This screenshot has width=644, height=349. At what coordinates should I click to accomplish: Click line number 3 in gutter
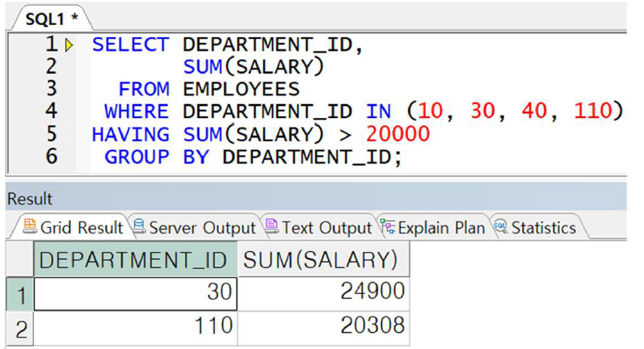click(x=52, y=89)
